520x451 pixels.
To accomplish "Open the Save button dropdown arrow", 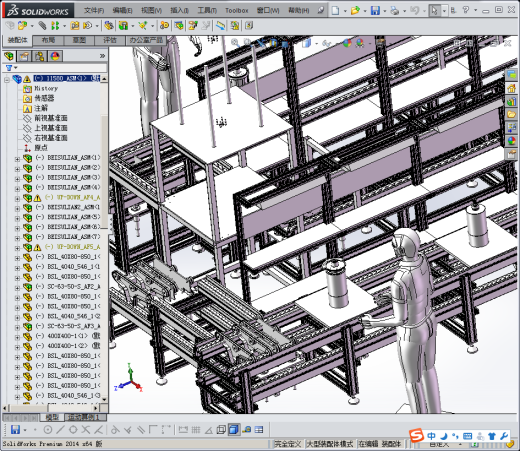I will tap(385, 11).
